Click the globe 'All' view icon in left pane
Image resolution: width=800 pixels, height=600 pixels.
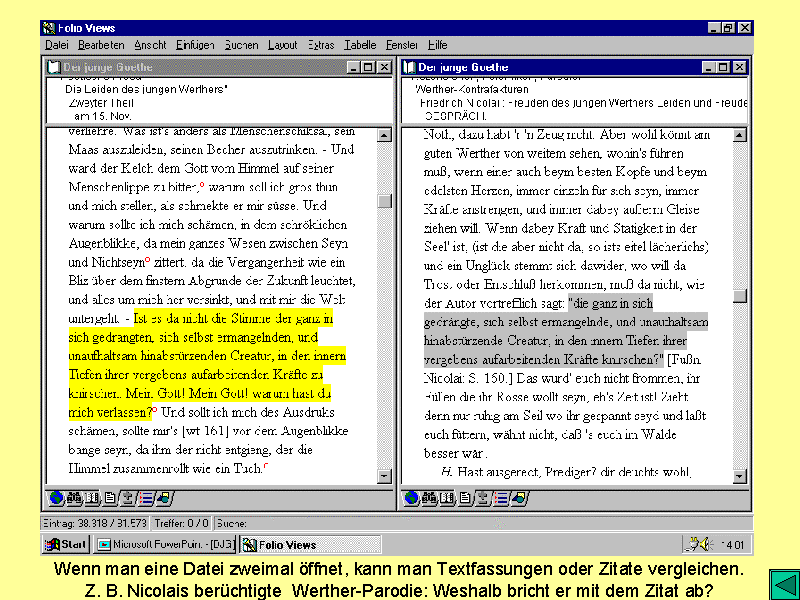coord(56,498)
